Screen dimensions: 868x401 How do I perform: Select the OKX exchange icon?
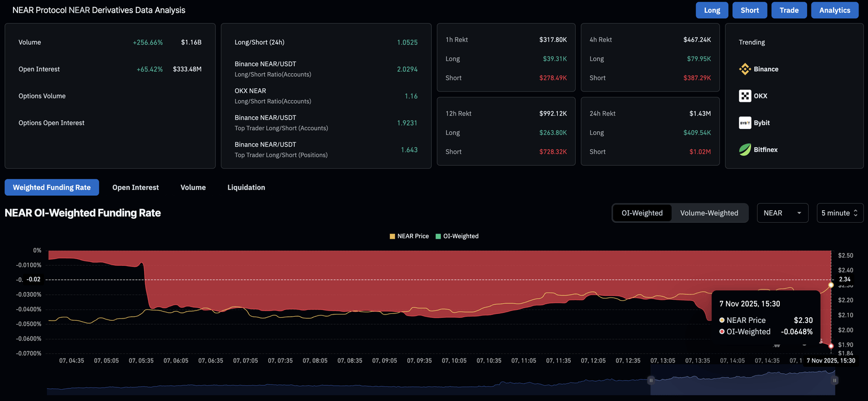coord(745,96)
